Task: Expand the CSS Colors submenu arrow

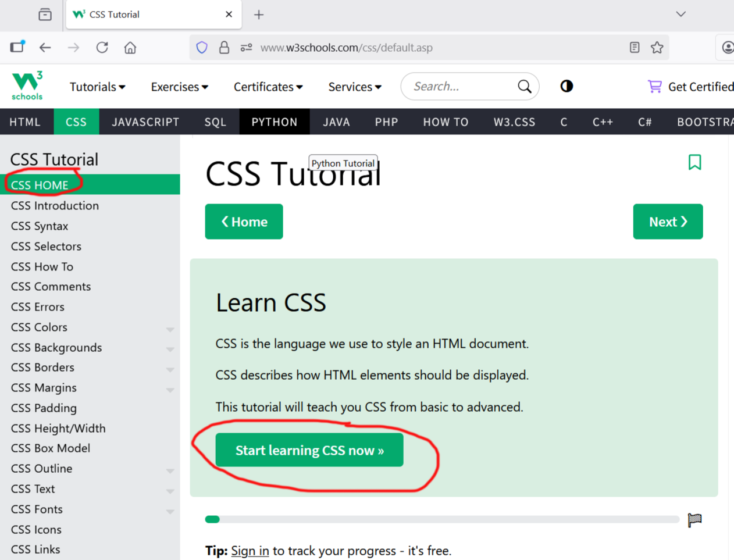Action: (170, 329)
